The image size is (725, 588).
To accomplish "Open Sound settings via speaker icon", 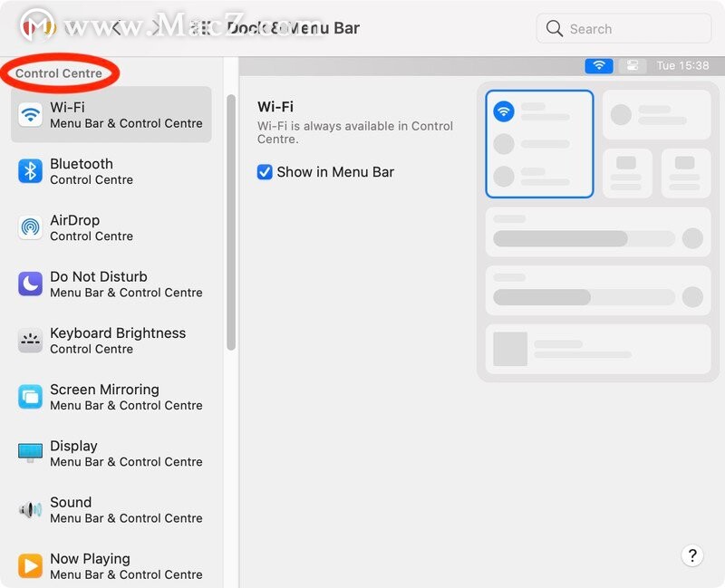I will pyautogui.click(x=31, y=510).
